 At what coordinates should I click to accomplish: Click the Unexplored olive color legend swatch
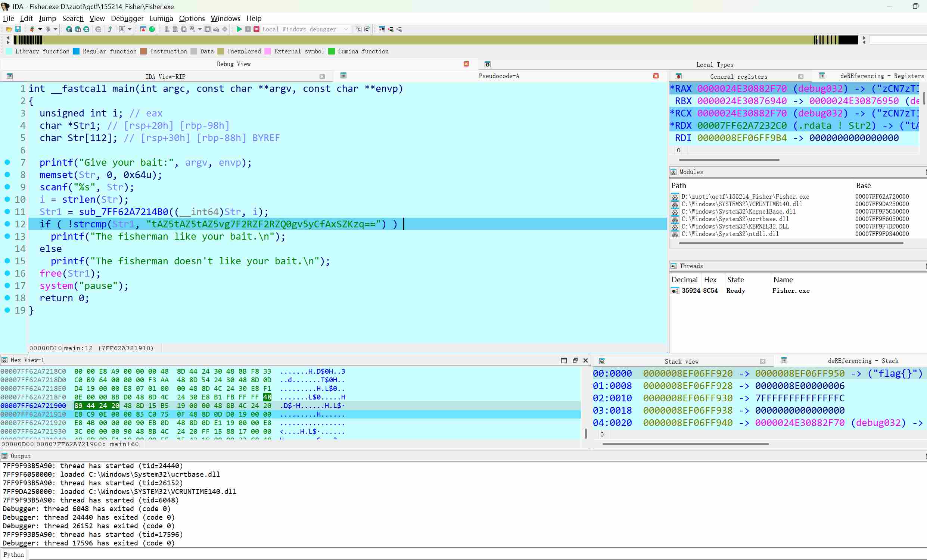tap(221, 51)
